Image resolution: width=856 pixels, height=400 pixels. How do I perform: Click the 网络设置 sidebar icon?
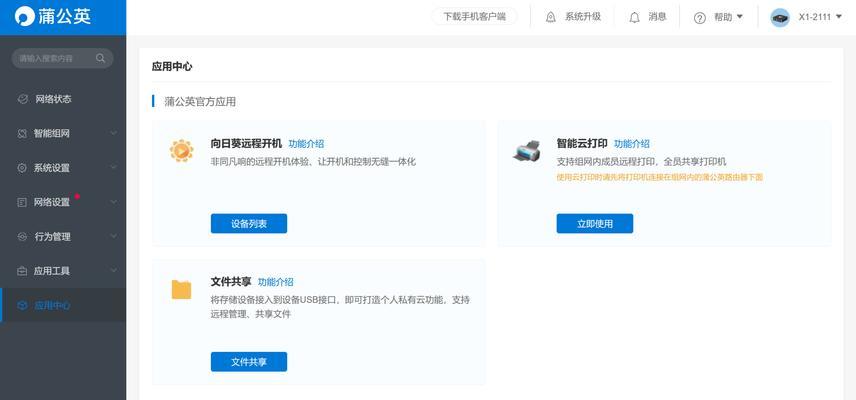point(22,202)
